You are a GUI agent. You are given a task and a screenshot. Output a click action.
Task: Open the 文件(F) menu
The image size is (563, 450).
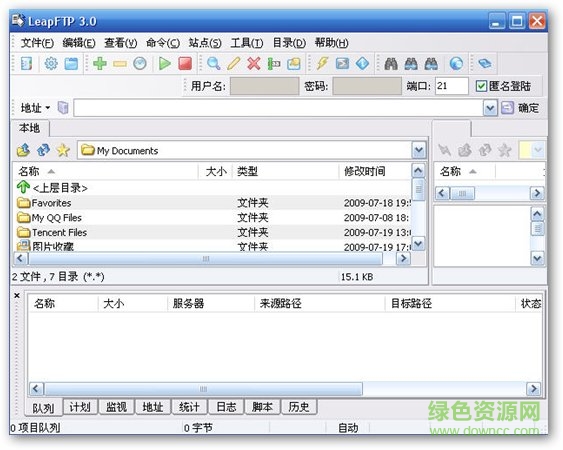tap(37, 43)
